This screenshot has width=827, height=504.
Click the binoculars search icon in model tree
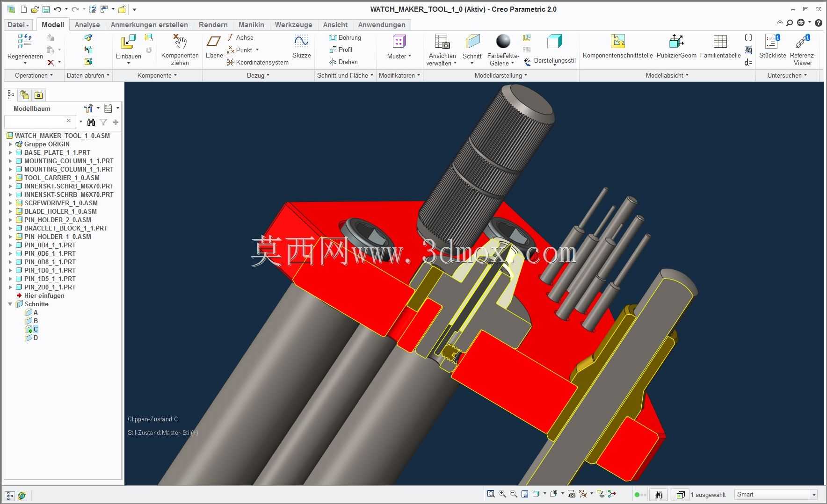(91, 122)
